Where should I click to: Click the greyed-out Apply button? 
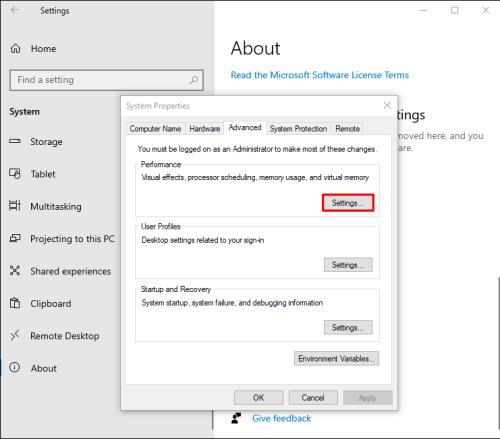[x=368, y=398]
